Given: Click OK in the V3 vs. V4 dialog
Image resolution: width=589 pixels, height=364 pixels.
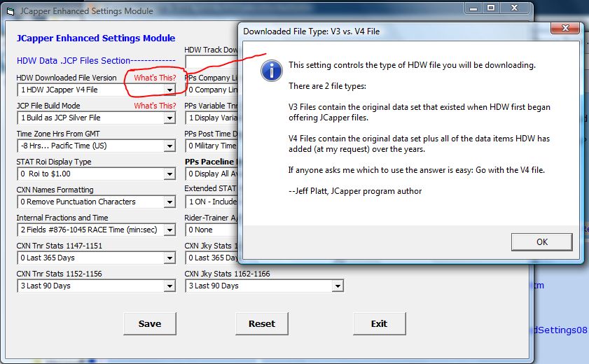Looking at the screenshot, I should pos(541,242).
